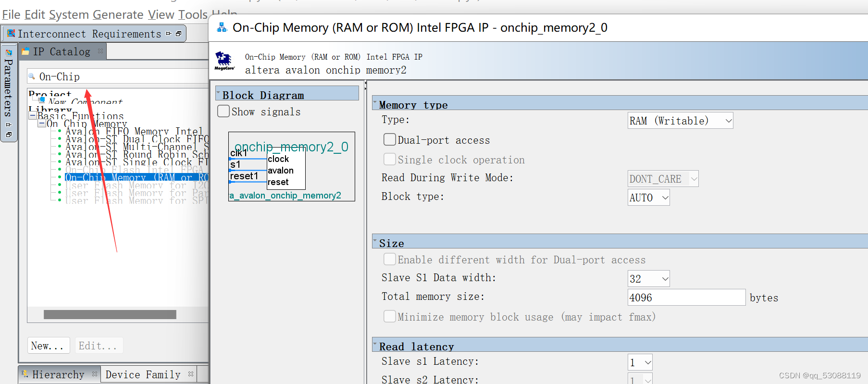Toggle Enable different width for Dual-port access
The image size is (868, 384).
pos(390,259)
